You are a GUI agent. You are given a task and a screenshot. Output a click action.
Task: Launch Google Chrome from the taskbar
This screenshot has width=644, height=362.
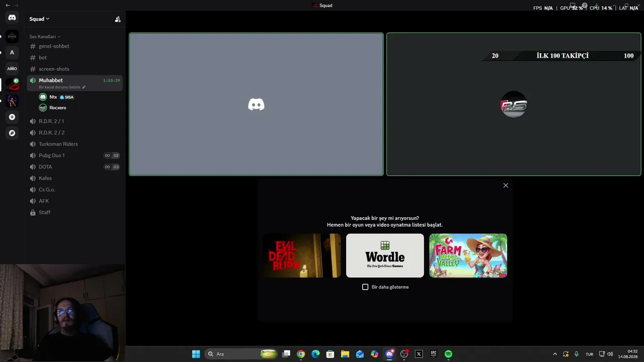point(301,354)
